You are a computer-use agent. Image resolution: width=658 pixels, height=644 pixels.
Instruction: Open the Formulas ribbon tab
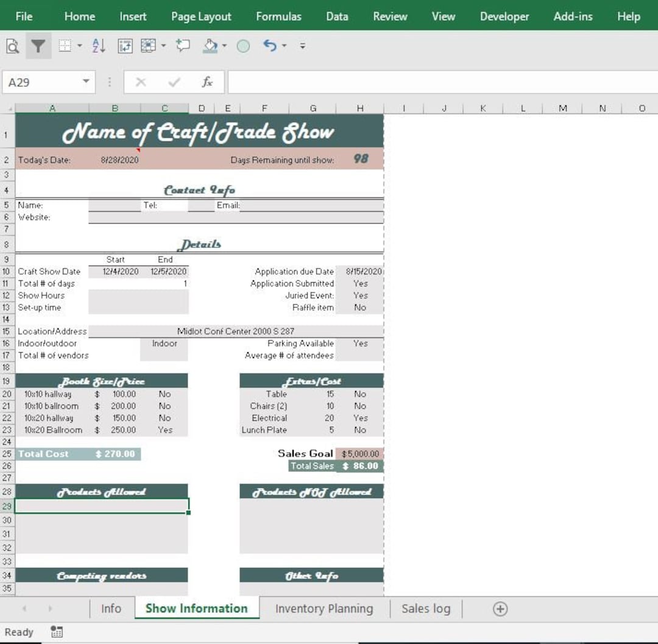pos(278,16)
